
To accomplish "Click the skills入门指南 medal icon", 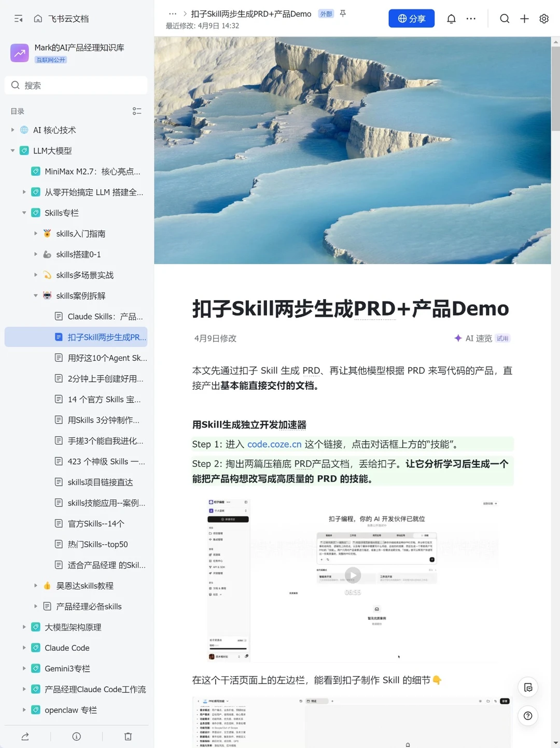I will 47,234.
